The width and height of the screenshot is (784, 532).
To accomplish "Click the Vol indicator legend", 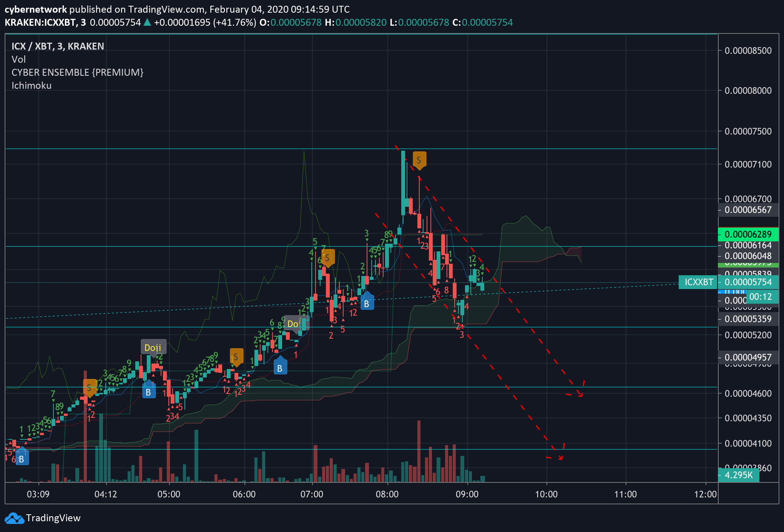I will coord(18,60).
